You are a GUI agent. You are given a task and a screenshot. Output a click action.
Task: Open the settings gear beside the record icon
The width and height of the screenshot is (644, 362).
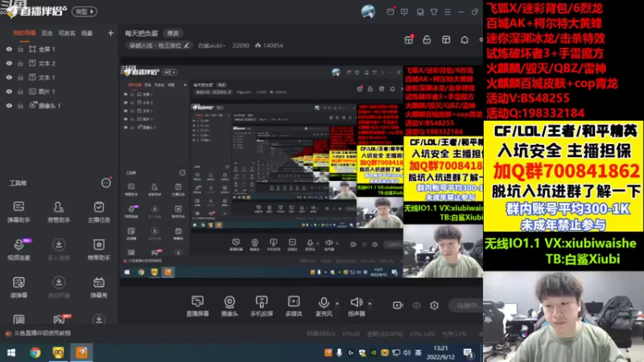[x=434, y=306]
